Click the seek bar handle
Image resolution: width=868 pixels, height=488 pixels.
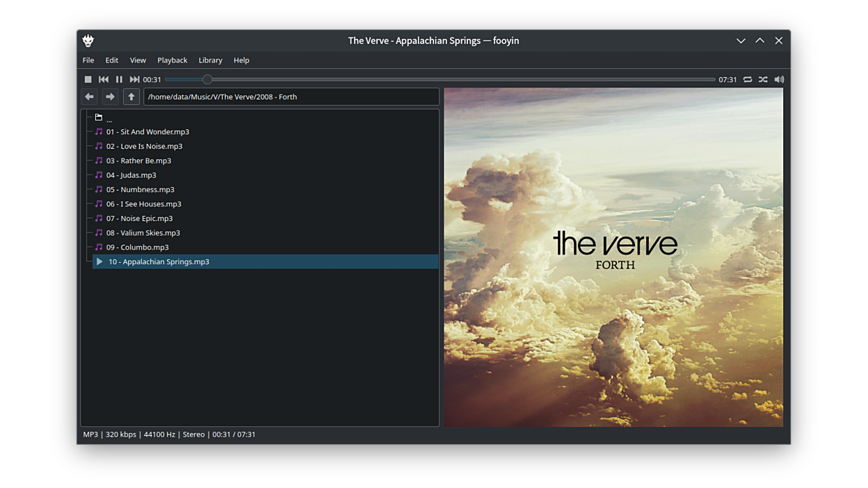(207, 80)
